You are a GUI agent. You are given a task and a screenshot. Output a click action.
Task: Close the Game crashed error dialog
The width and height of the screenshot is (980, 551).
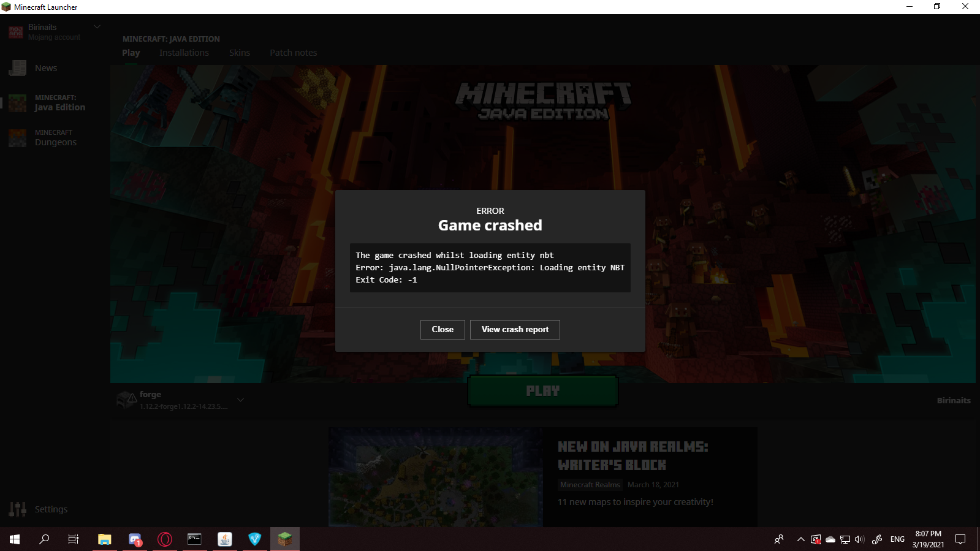443,330
